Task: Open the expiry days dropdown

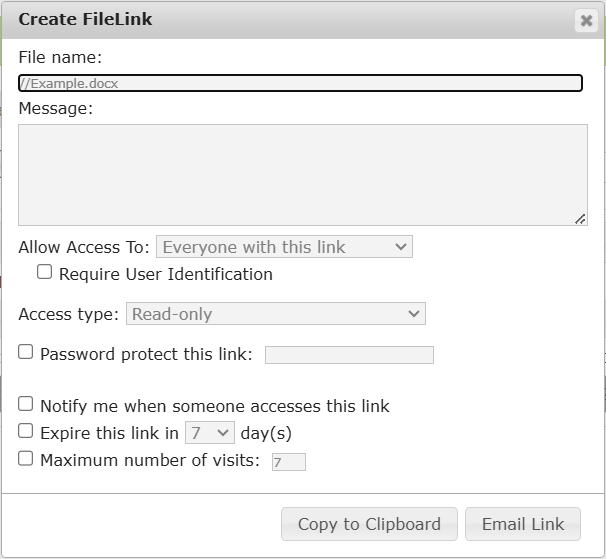Action: click(x=209, y=433)
